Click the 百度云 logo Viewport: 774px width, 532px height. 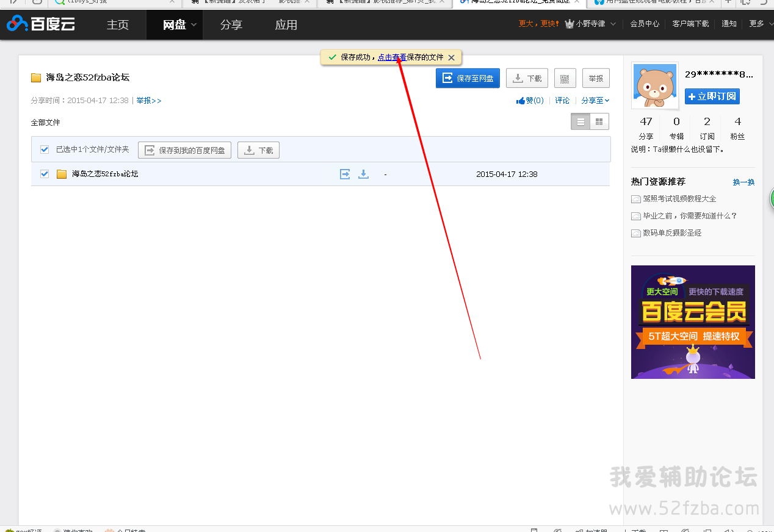[41, 24]
